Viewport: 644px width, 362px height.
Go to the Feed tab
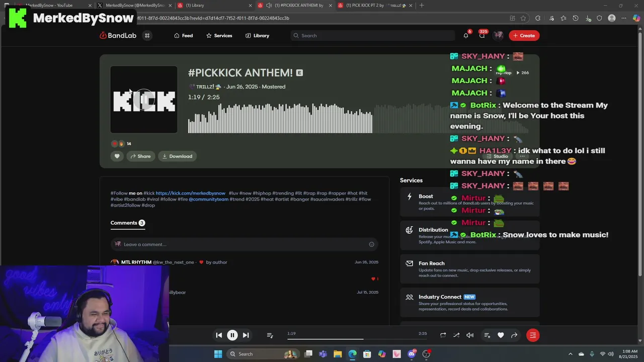(183, 36)
